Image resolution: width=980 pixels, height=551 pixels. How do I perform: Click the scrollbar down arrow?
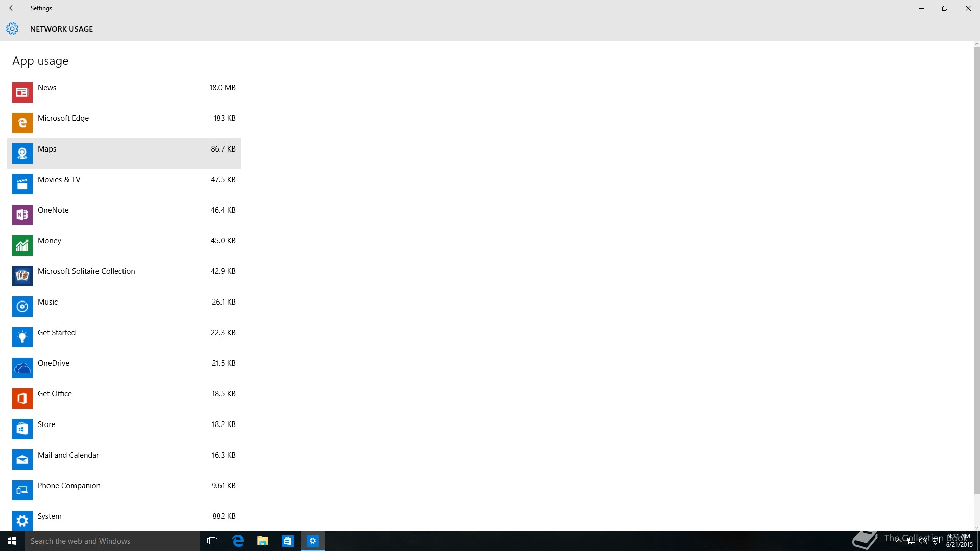pyautogui.click(x=976, y=528)
